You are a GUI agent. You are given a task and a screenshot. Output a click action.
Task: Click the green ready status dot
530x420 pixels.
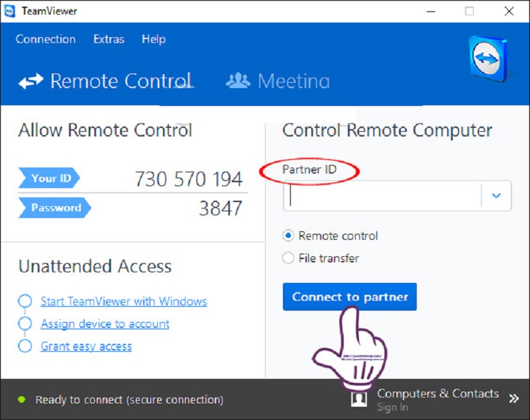[22, 399]
